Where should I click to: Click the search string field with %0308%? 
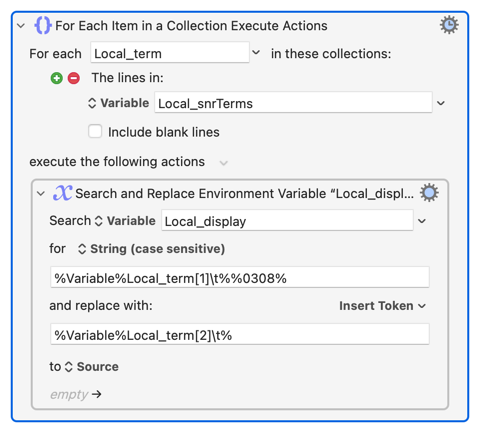click(240, 277)
